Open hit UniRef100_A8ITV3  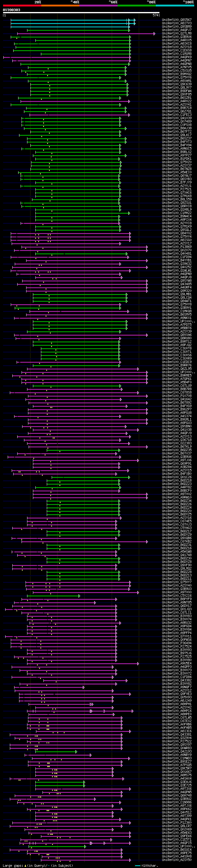point(177,23)
